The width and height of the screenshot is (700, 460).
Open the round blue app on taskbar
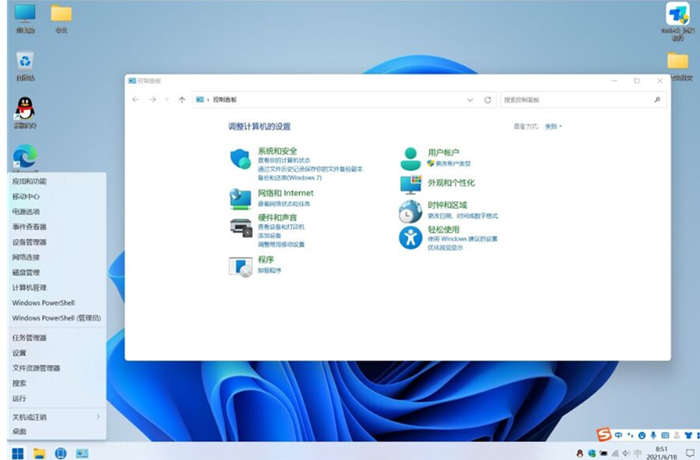(61, 453)
